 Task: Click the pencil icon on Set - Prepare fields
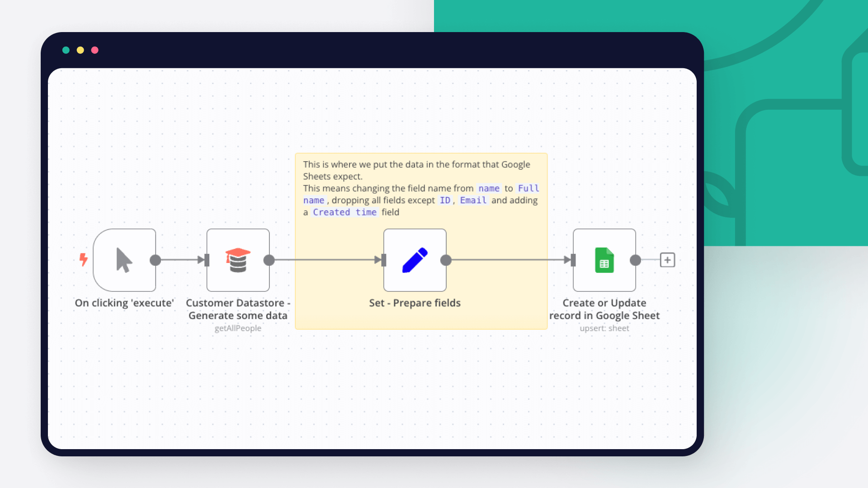415,260
